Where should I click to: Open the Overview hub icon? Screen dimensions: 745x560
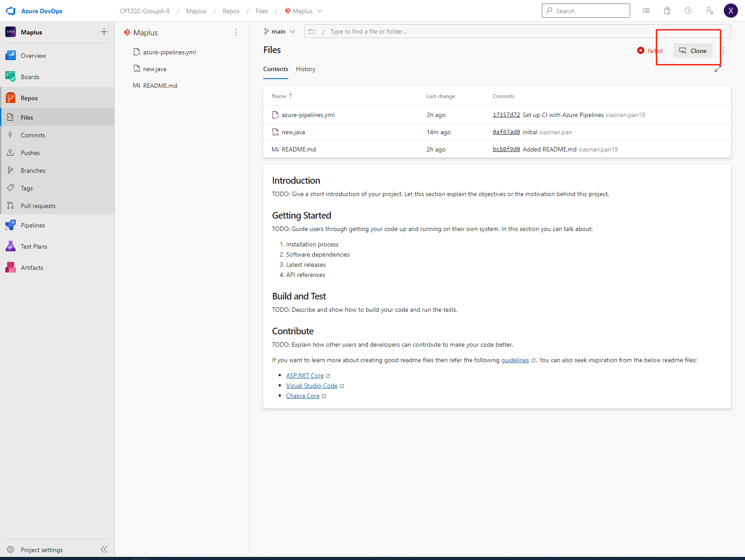click(x=11, y=56)
